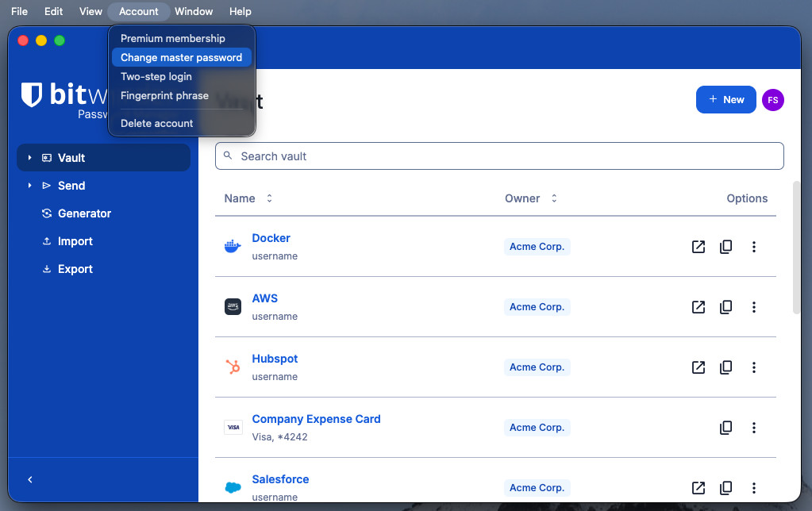Open the File menu

click(19, 11)
